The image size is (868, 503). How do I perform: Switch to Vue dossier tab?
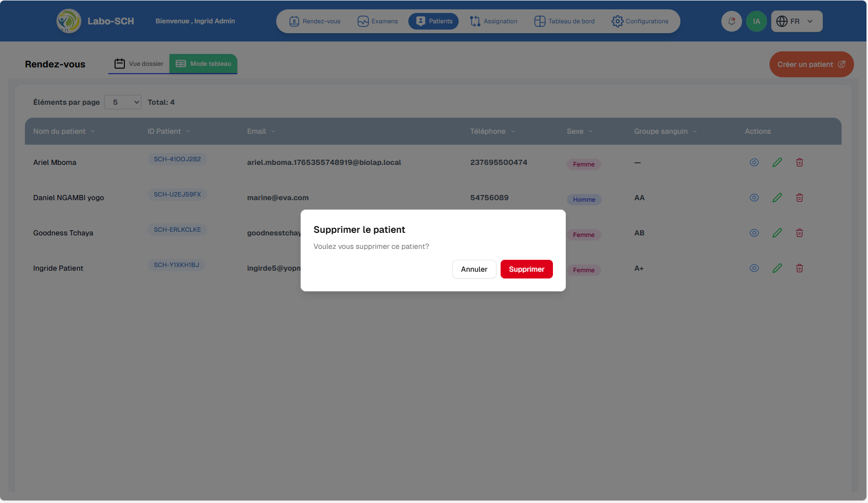pos(139,64)
